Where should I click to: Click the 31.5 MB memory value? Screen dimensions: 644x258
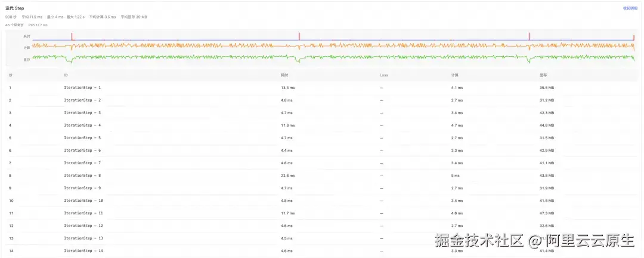pos(547,138)
